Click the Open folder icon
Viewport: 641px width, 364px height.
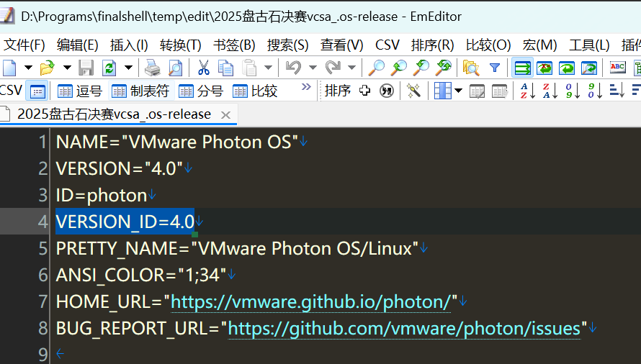48,68
